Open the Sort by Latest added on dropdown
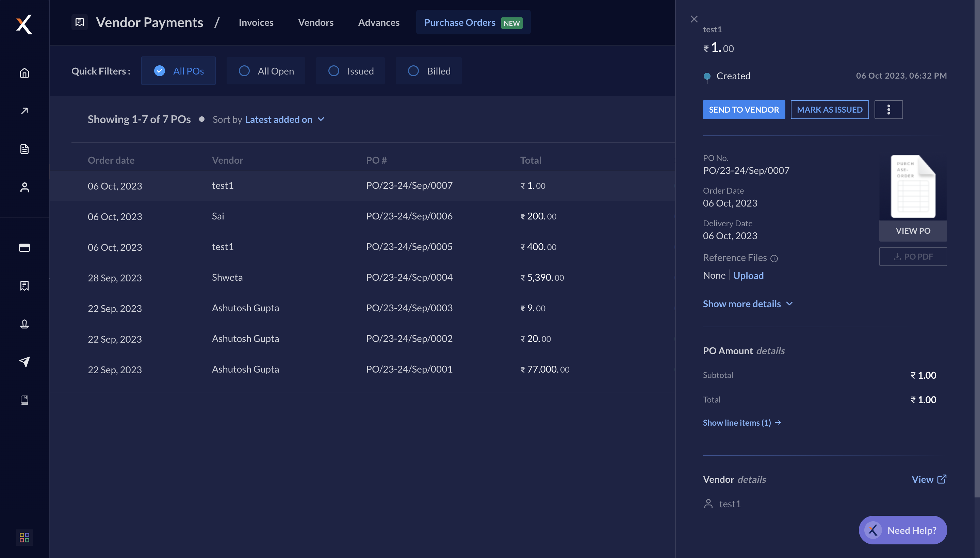This screenshot has width=980, height=558. (x=284, y=119)
